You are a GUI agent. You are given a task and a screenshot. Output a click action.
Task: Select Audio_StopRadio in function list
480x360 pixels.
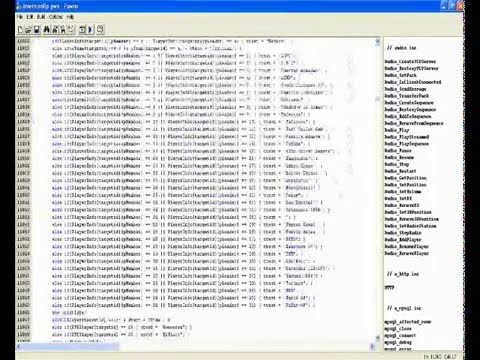(403, 233)
